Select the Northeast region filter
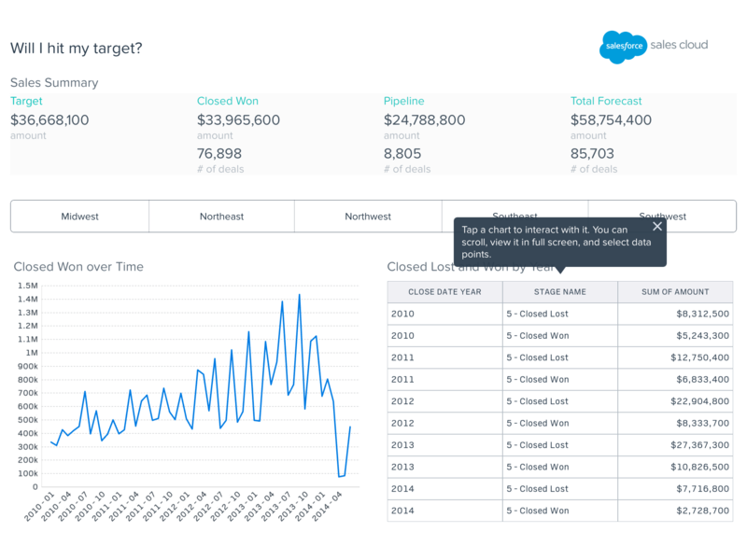This screenshot has width=747, height=560. 221,217
